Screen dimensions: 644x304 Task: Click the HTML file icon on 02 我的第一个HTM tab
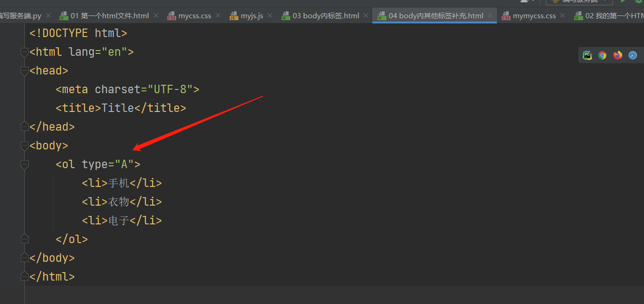(x=578, y=16)
